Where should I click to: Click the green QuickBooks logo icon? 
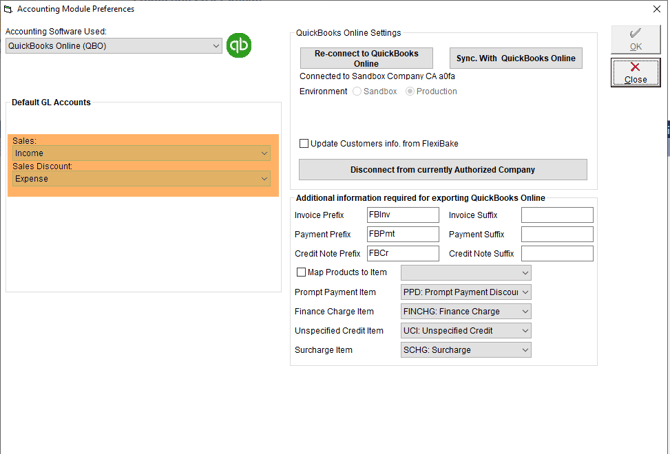click(239, 45)
